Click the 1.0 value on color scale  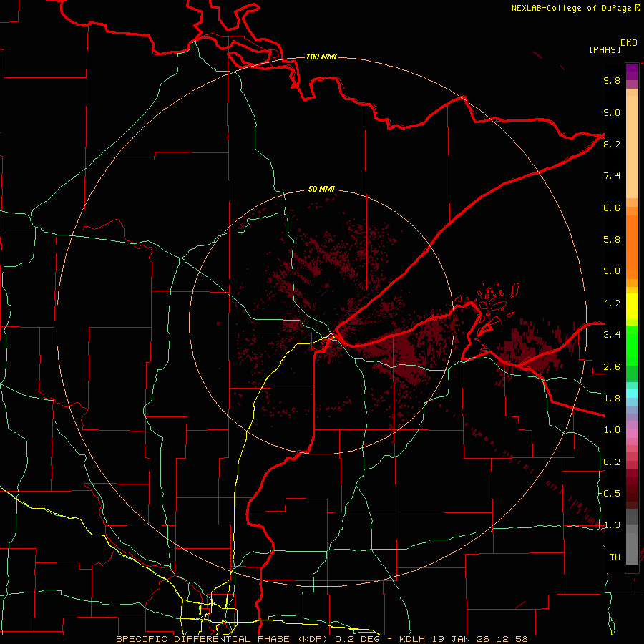(x=612, y=430)
